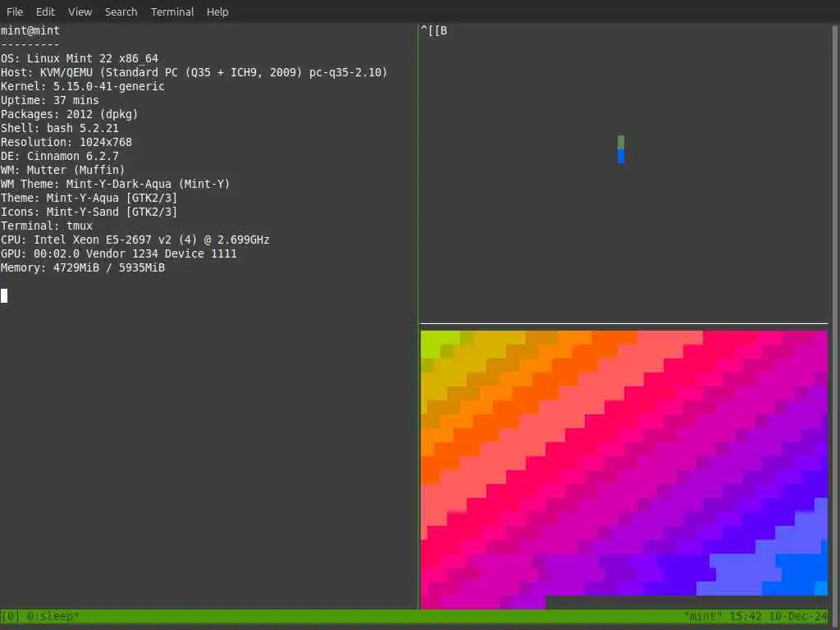Viewport: 840px width, 630px height.
Task: Click the 'Uptime: 37 mins' line
Action: tap(50, 100)
